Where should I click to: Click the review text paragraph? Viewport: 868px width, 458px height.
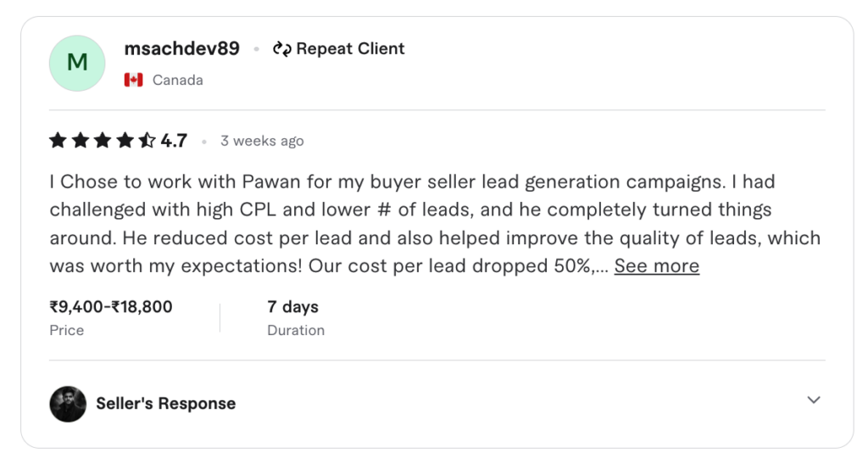[x=407, y=224]
